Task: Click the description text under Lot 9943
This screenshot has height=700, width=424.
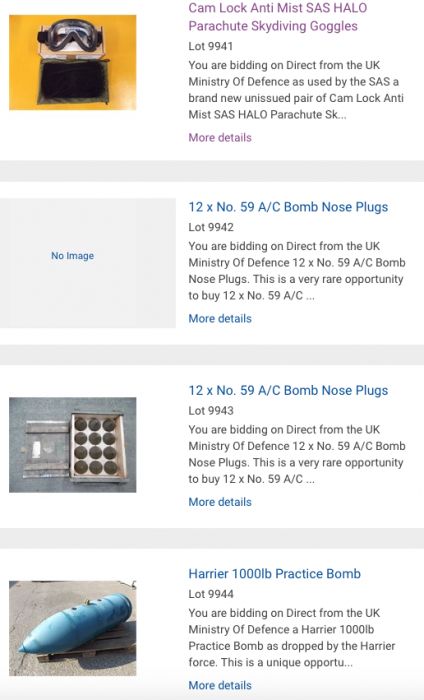Action: point(297,454)
